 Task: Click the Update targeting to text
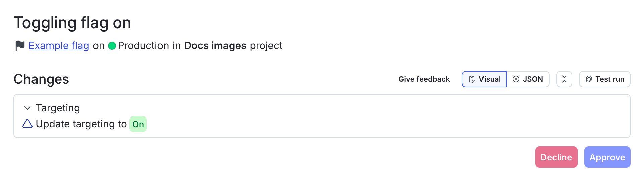pos(81,124)
